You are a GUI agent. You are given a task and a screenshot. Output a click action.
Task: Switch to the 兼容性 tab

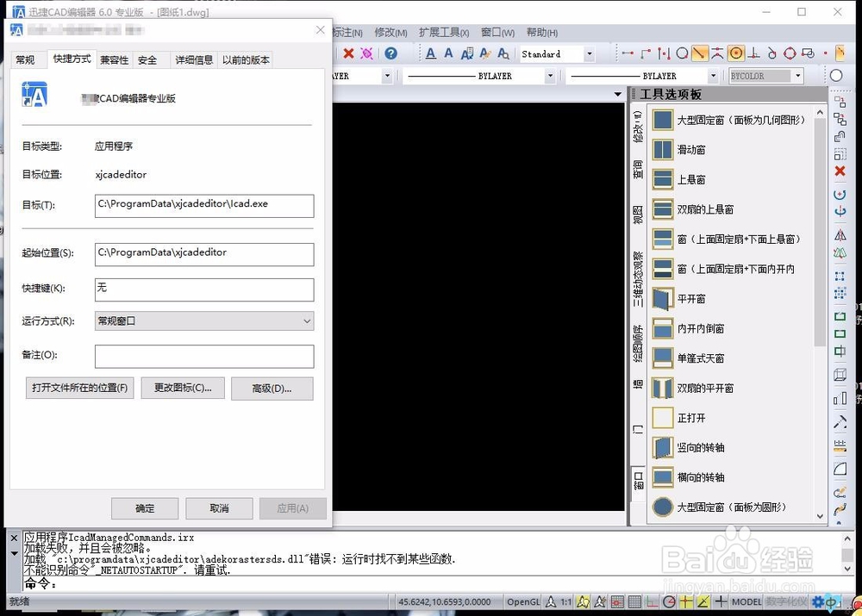tap(115, 60)
